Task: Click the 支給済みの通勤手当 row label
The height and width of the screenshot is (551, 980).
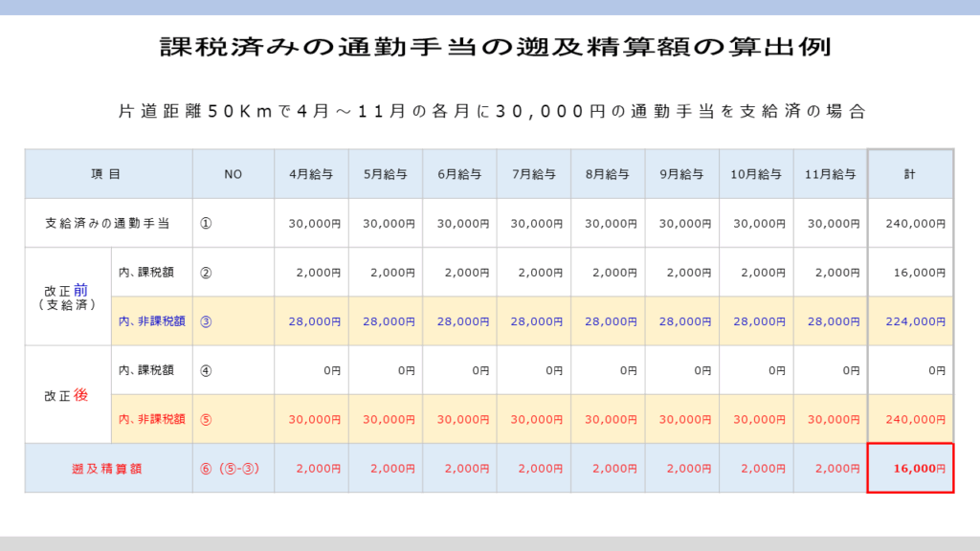Action: (x=108, y=223)
